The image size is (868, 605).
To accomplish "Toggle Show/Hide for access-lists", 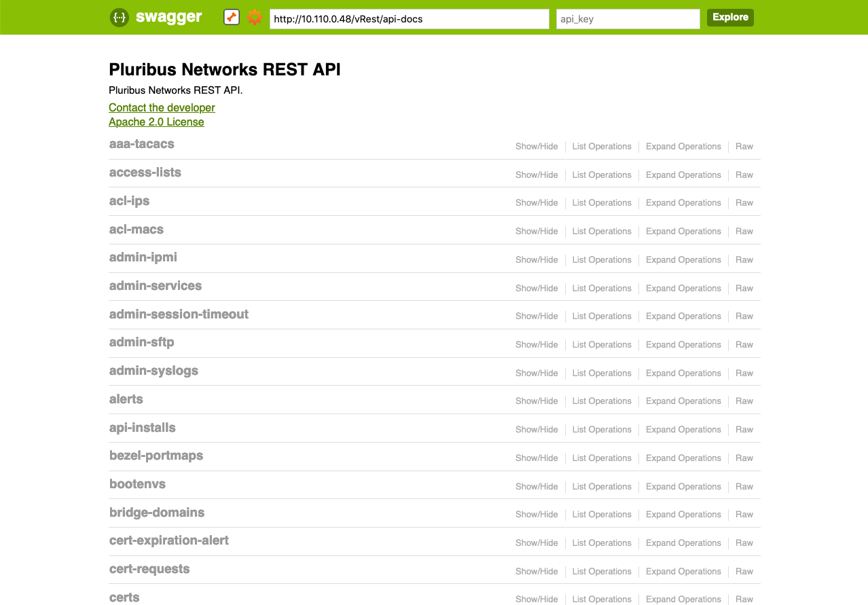I will [x=537, y=175].
